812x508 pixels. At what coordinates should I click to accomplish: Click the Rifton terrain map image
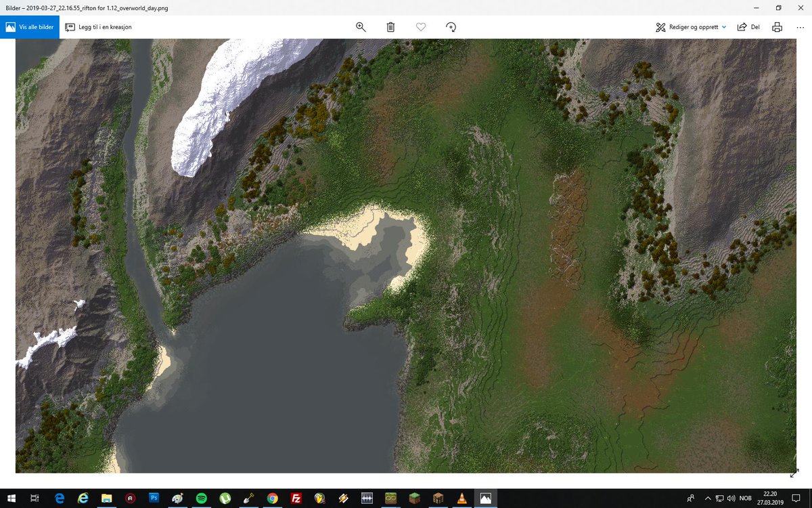tap(406, 255)
